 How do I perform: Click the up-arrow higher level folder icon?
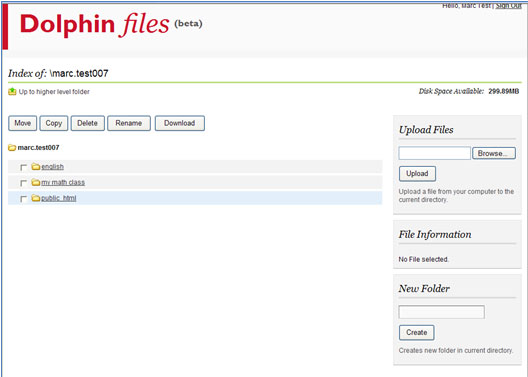(x=12, y=91)
